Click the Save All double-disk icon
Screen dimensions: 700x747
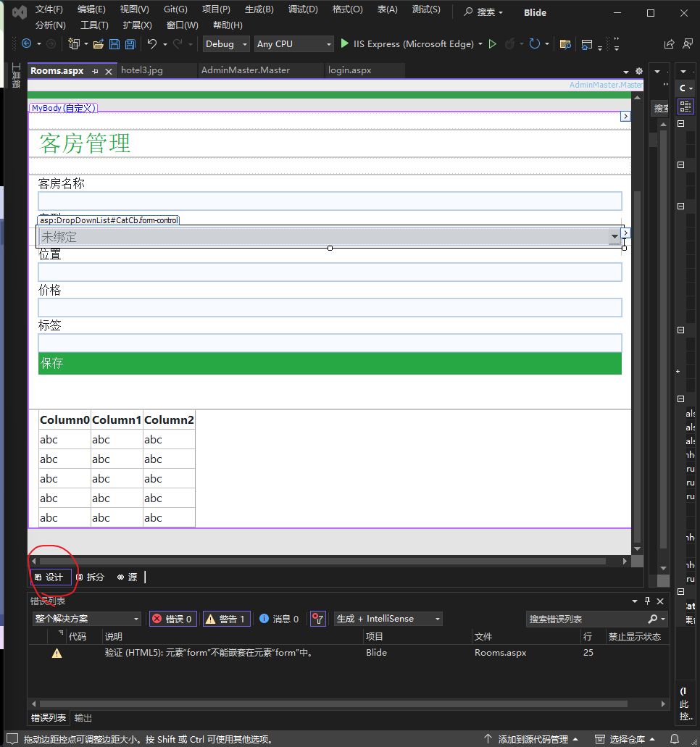coord(130,44)
